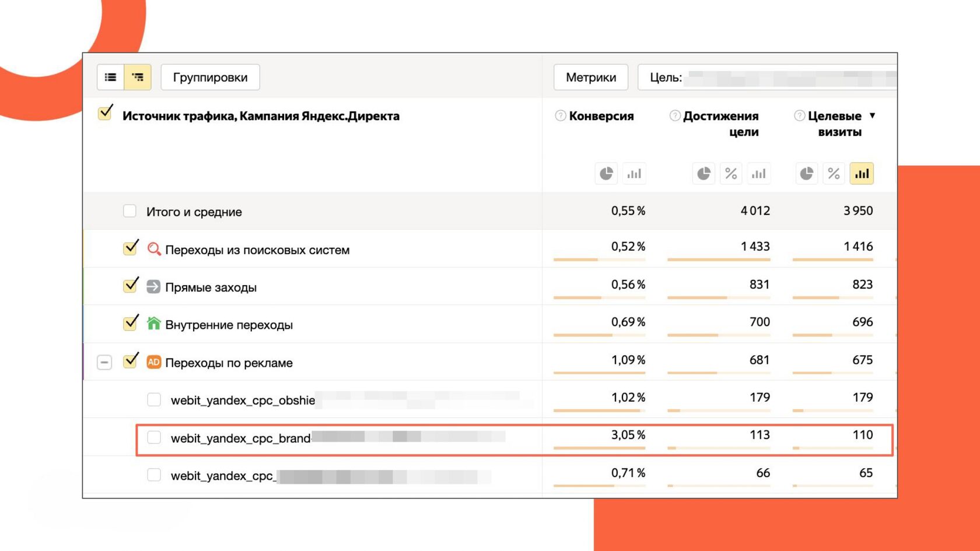Screen dimensions: 980x551
Task: Collapse the Переходы по рекламе group
Action: 104,362
